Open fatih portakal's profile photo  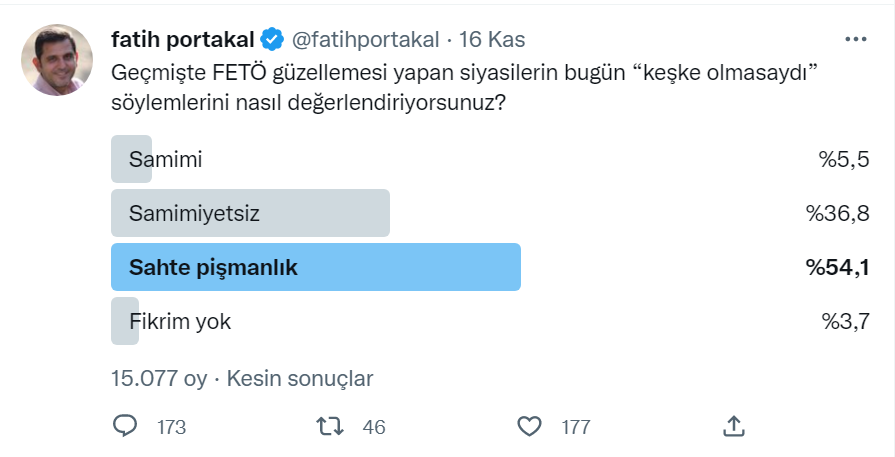tap(57, 60)
